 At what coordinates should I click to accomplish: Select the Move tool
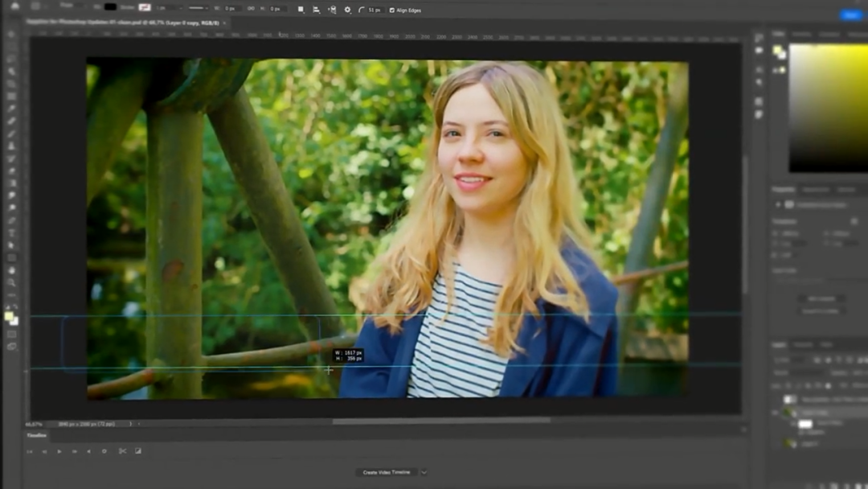tap(11, 35)
